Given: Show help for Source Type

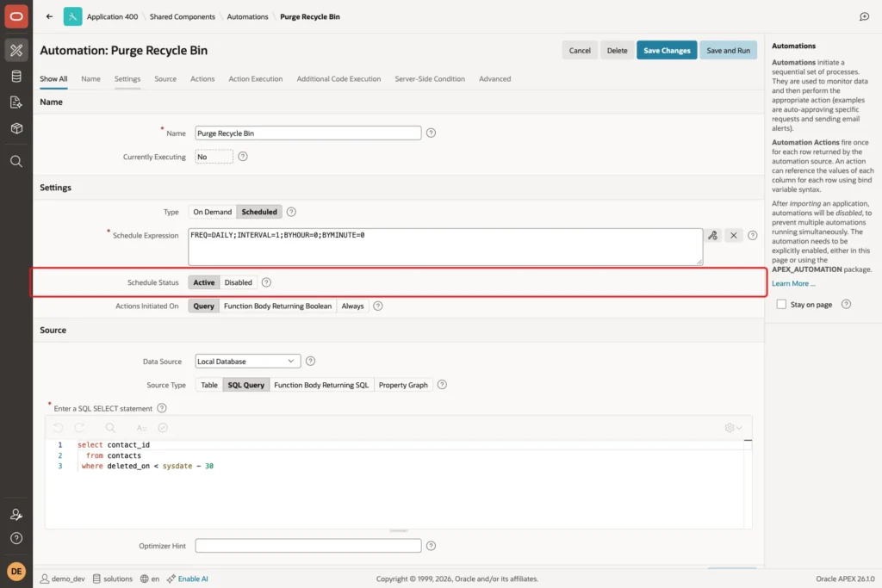Looking at the screenshot, I should click(442, 385).
